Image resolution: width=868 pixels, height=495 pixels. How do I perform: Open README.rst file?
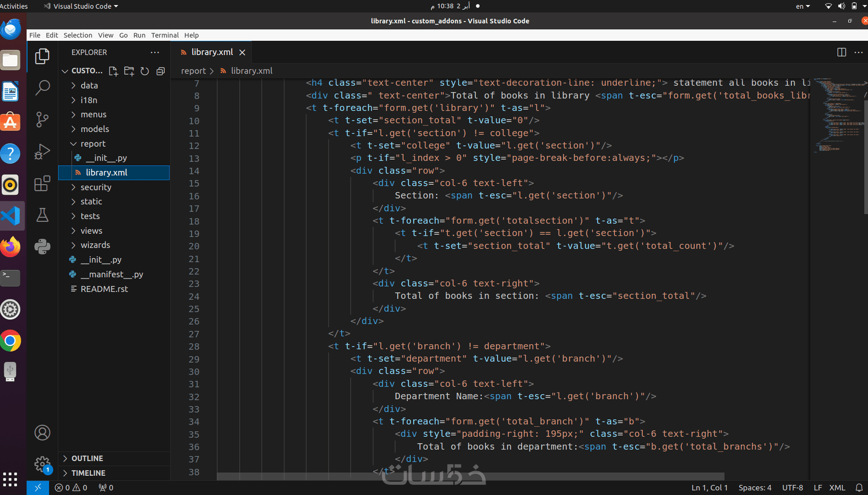(114, 289)
